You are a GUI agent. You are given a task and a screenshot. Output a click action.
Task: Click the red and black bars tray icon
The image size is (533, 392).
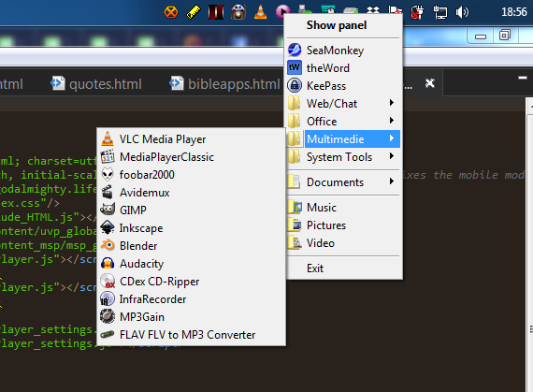(216, 12)
